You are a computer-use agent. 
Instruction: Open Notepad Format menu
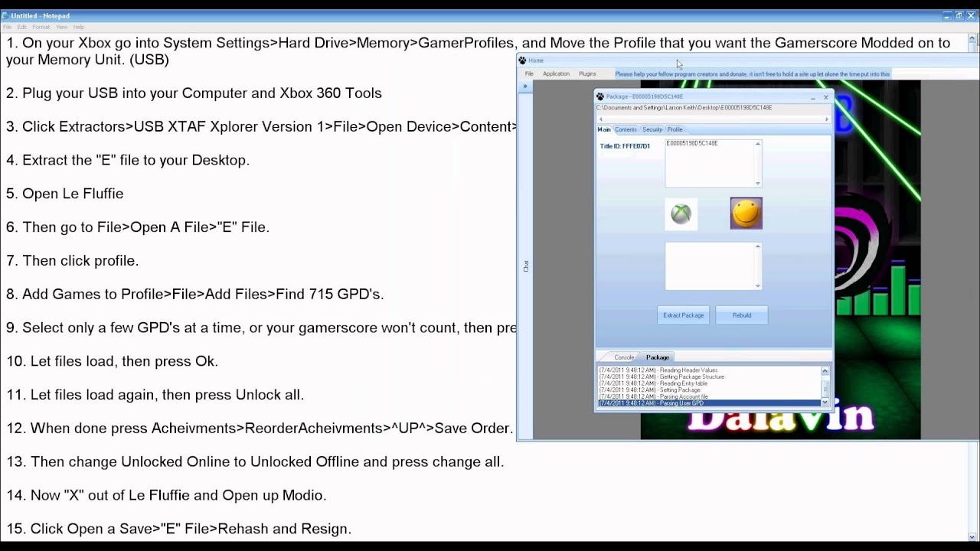(x=41, y=27)
